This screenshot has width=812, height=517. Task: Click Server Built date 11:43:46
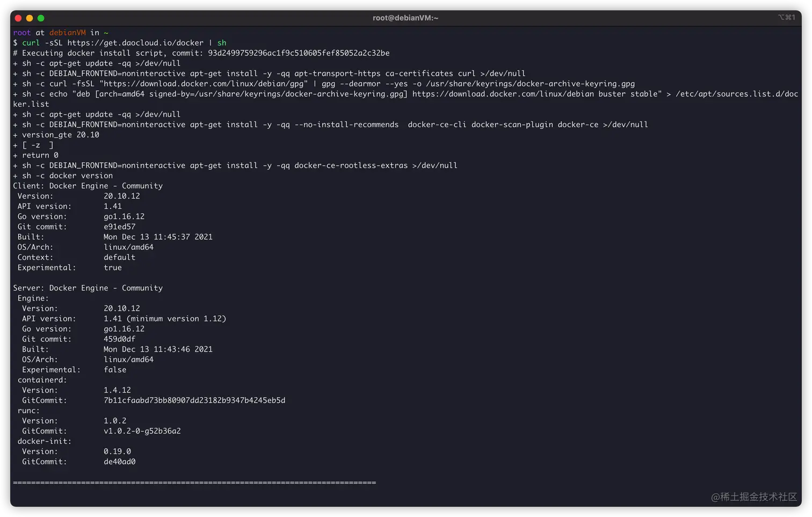[x=158, y=349]
